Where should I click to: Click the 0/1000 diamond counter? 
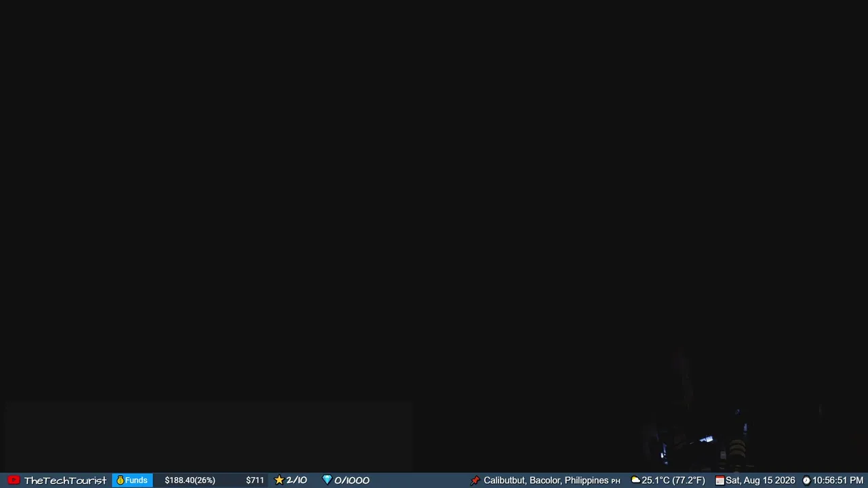(352, 481)
